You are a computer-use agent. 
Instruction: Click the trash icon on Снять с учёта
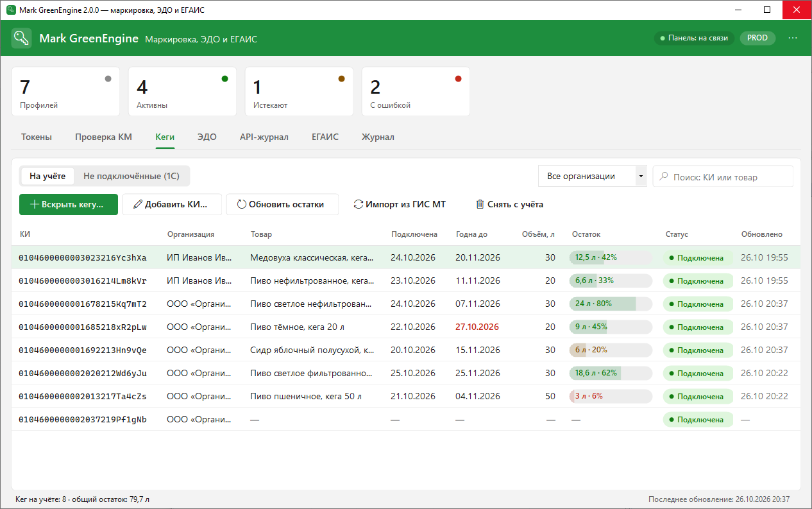480,205
